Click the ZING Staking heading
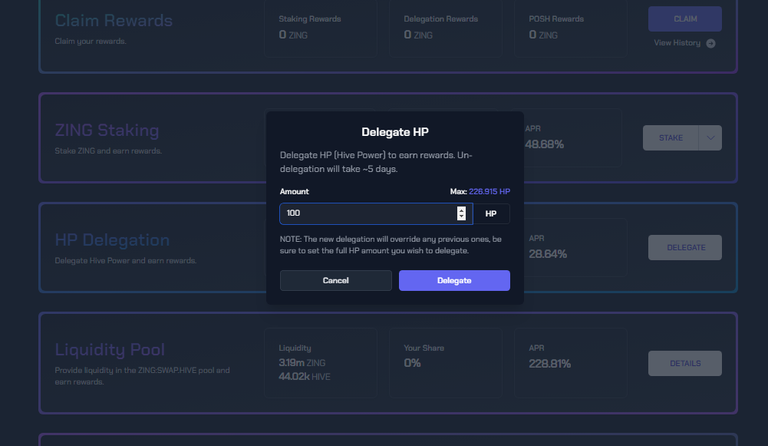This screenshot has height=446, width=768. 107,130
